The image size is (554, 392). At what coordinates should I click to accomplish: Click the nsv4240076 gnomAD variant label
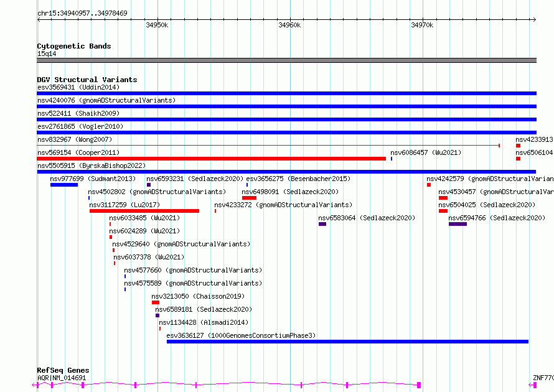(x=106, y=100)
